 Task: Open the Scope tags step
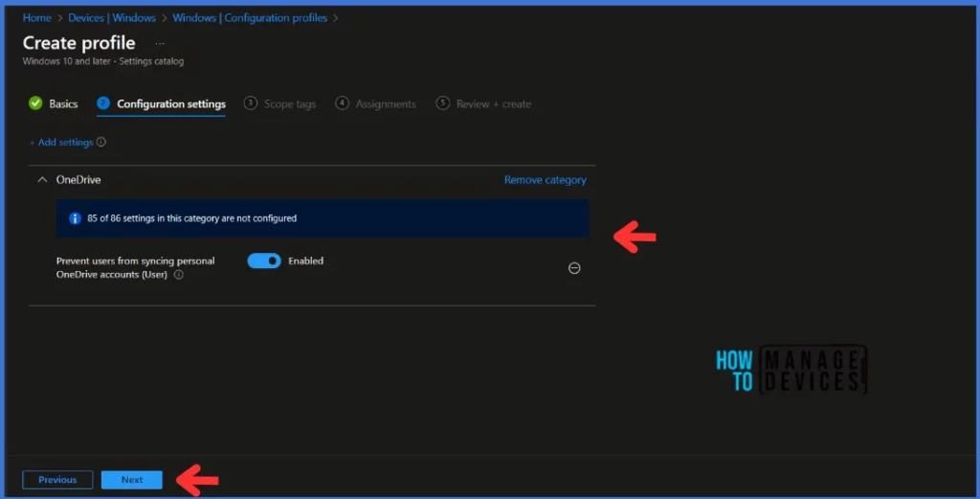coord(280,103)
